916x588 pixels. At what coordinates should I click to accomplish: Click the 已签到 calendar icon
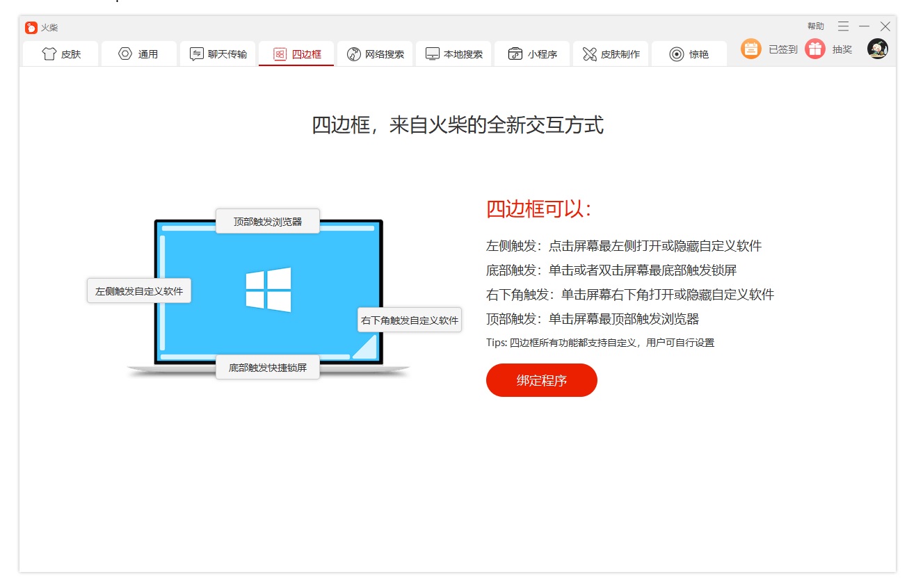tap(751, 49)
